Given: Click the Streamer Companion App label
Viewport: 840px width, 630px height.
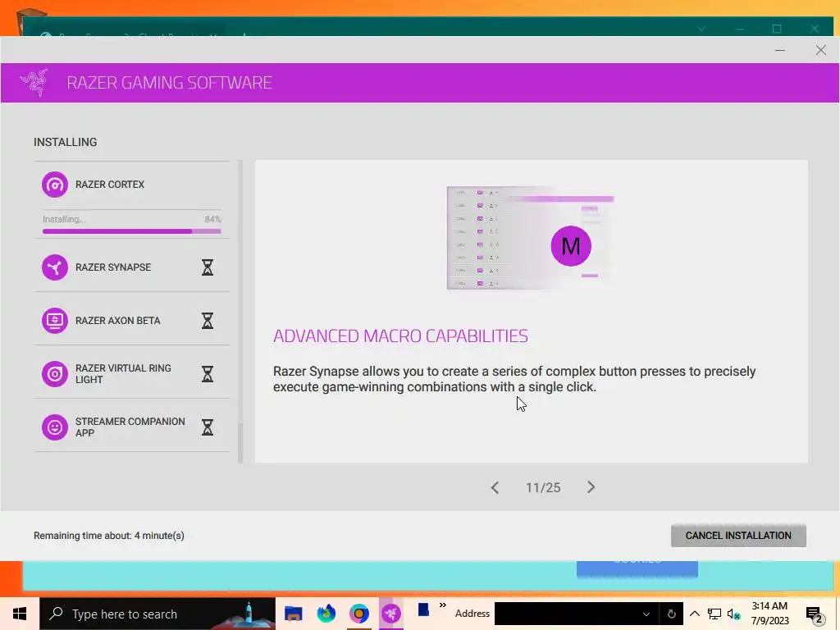Looking at the screenshot, I should 130,427.
